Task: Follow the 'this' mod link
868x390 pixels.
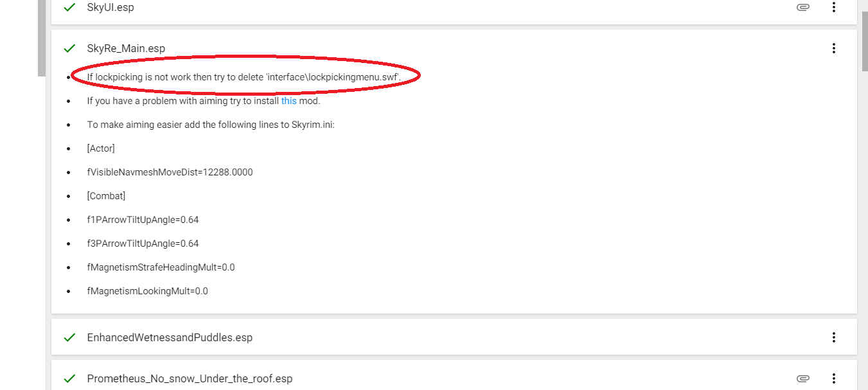Action: coord(289,101)
